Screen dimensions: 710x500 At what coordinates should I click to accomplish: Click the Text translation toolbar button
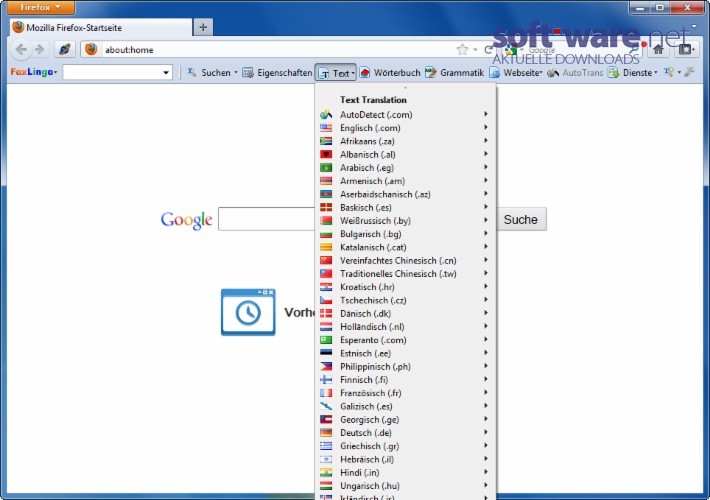(336, 73)
